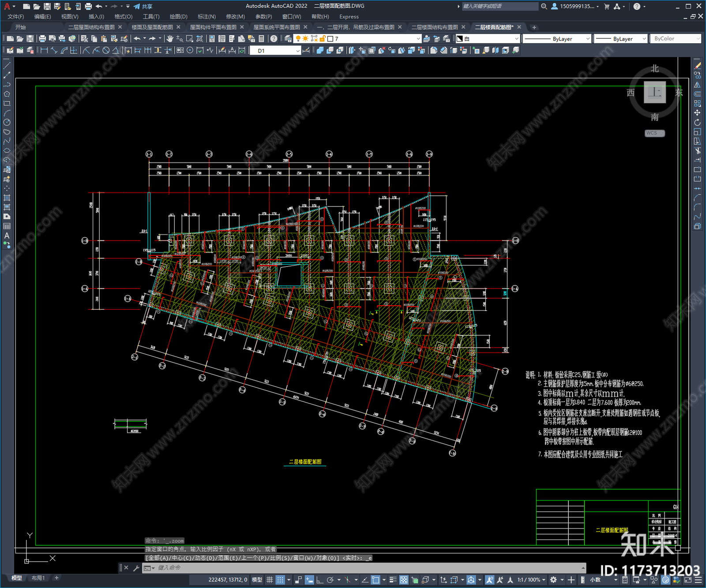Select the Mirror tool in the modify toolbar

[x=697, y=85]
